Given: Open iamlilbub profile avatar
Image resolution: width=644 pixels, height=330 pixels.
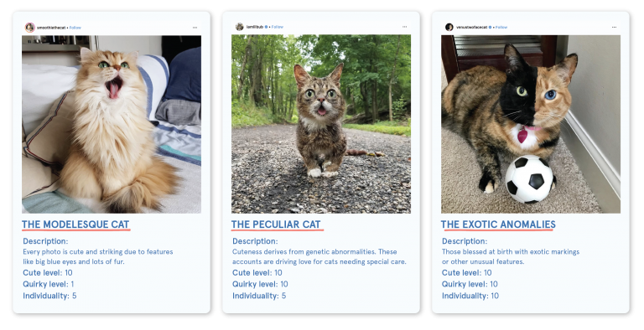Looking at the screenshot, I should click(x=240, y=27).
